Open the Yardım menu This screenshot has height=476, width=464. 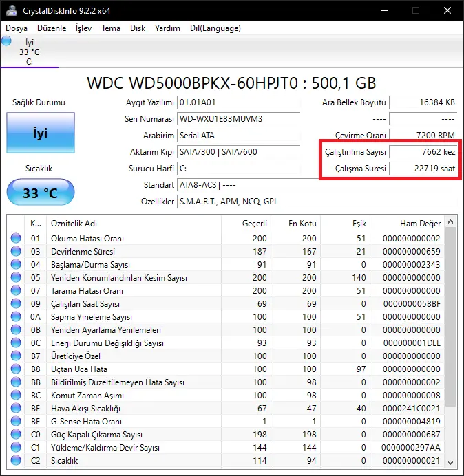point(167,28)
